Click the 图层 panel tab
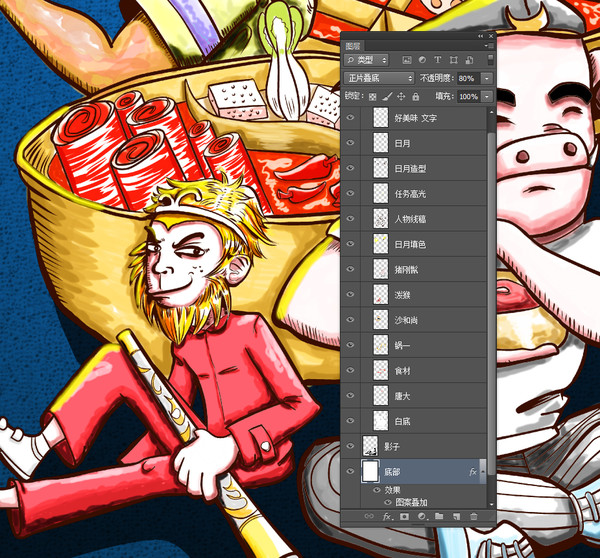Screen dimensions: 600x558 click(353, 46)
